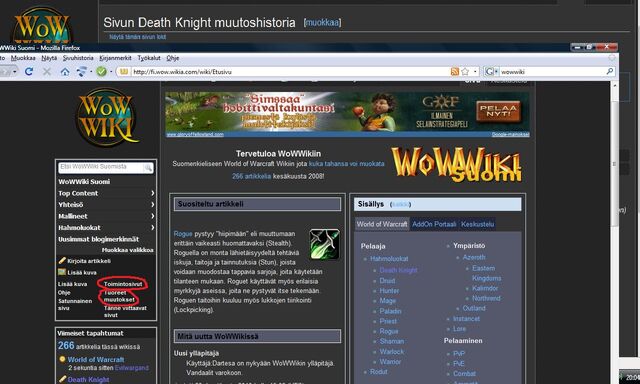Switch to the Keskustelu tab
The width and height of the screenshot is (640, 384).
(477, 224)
